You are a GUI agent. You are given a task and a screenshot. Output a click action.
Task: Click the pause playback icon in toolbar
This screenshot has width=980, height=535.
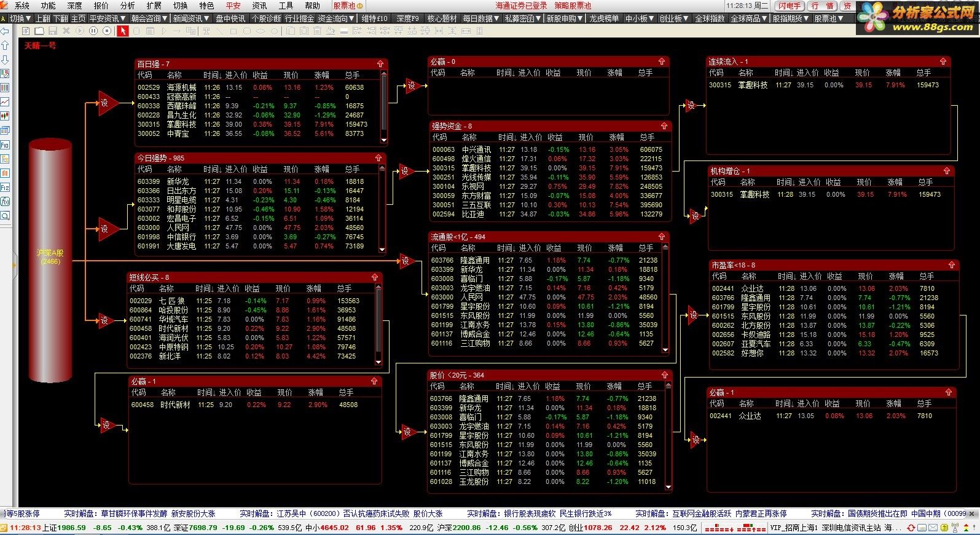pyautogui.click(x=93, y=30)
